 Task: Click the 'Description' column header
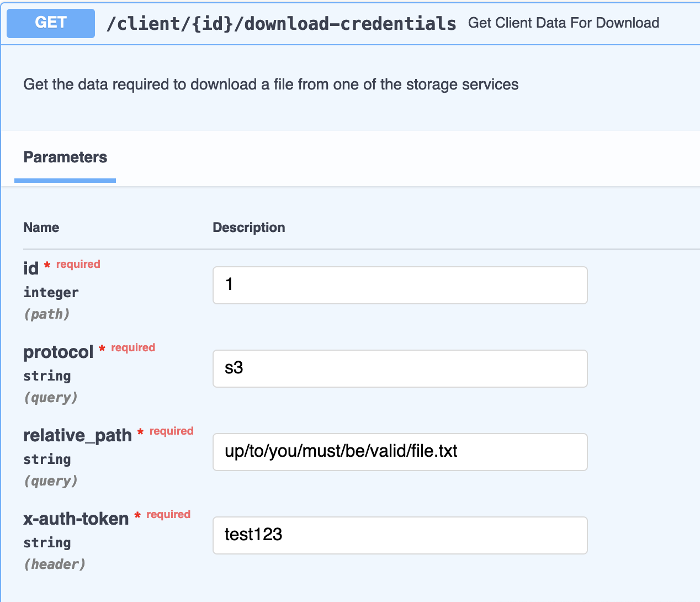[249, 228]
